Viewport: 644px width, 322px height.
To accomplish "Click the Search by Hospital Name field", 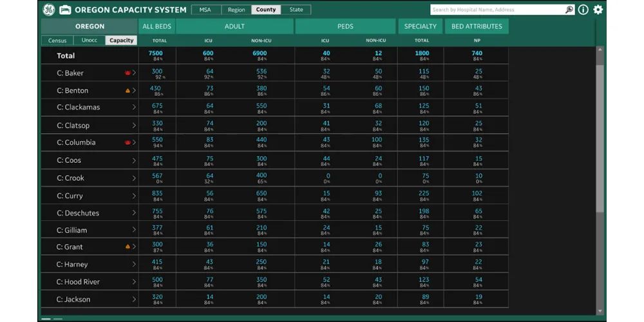I will 496,10.
